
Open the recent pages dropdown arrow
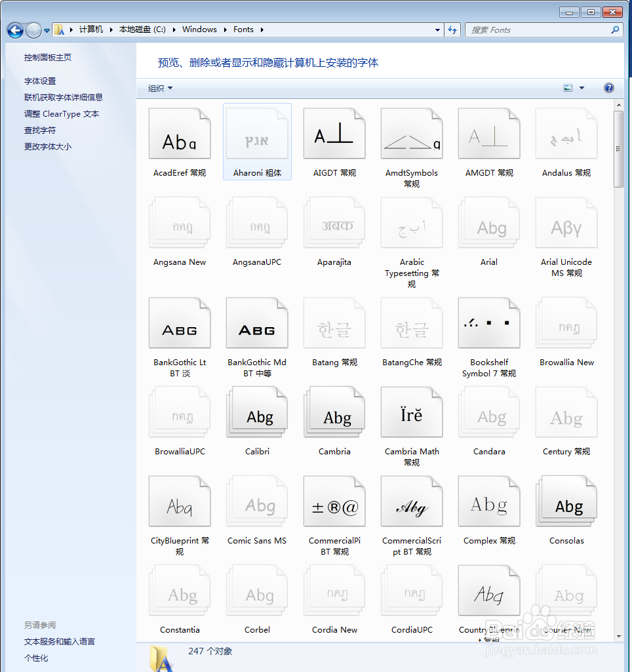(x=47, y=31)
